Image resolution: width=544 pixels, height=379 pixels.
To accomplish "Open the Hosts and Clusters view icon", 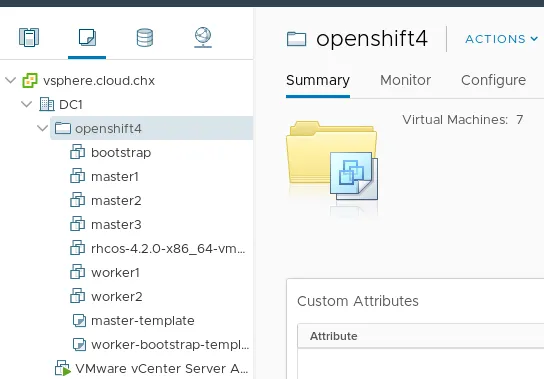I will pos(29,37).
